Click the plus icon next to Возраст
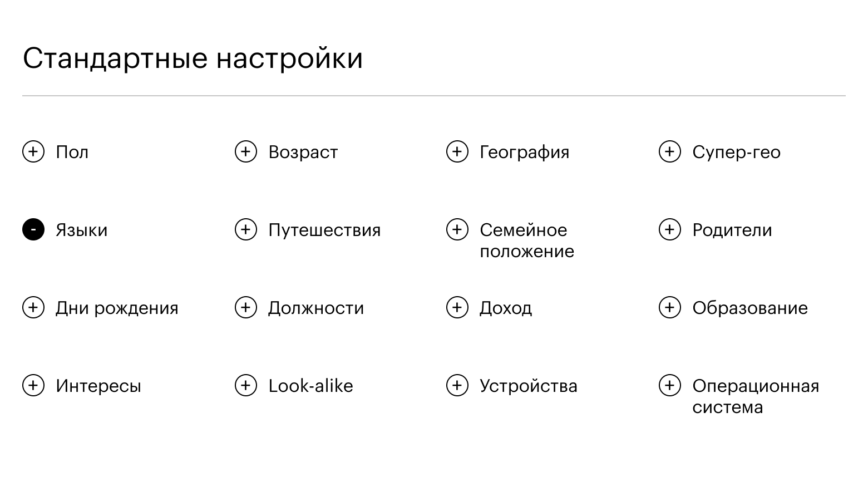The width and height of the screenshot is (868, 501). click(x=245, y=151)
